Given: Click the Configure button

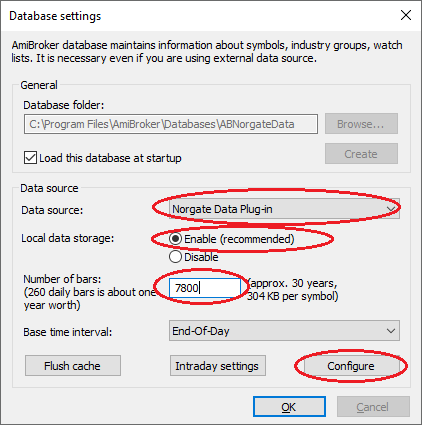Looking at the screenshot, I should 351,366.
